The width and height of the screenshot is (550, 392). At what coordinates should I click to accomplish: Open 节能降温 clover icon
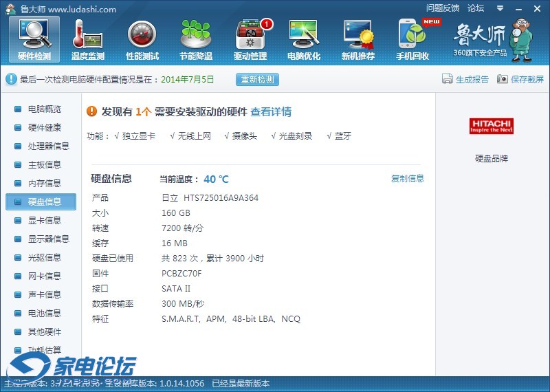(196, 39)
